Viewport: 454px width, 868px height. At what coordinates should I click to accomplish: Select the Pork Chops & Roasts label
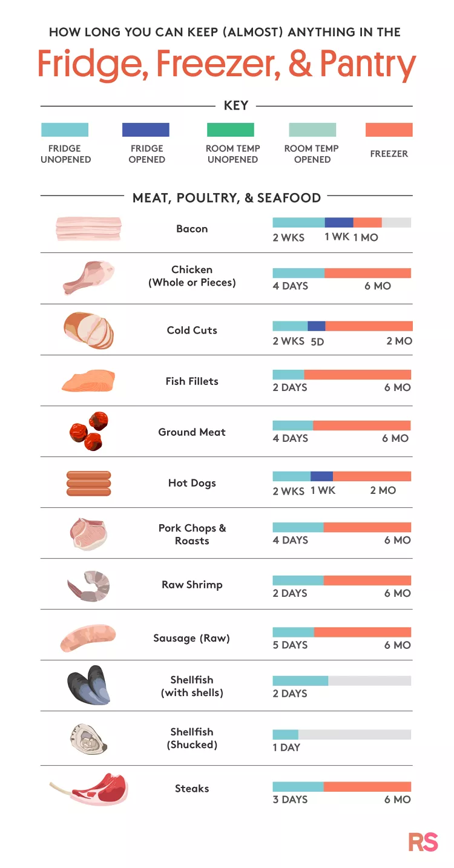[192, 534]
